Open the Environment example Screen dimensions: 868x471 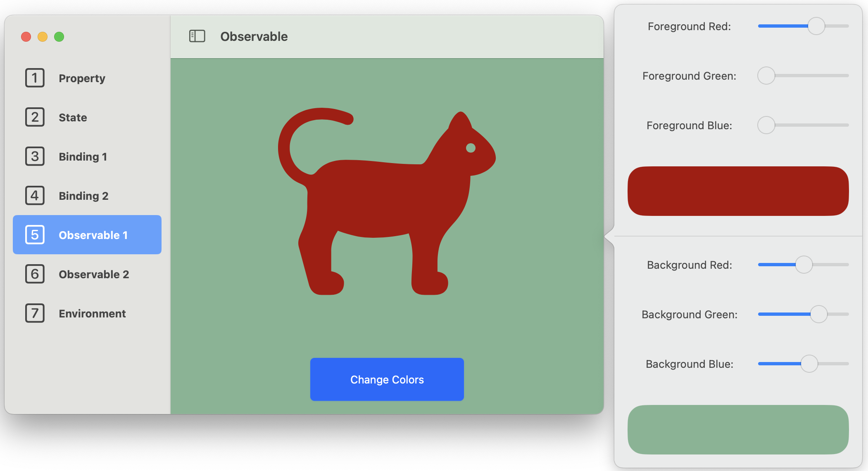[x=92, y=313]
